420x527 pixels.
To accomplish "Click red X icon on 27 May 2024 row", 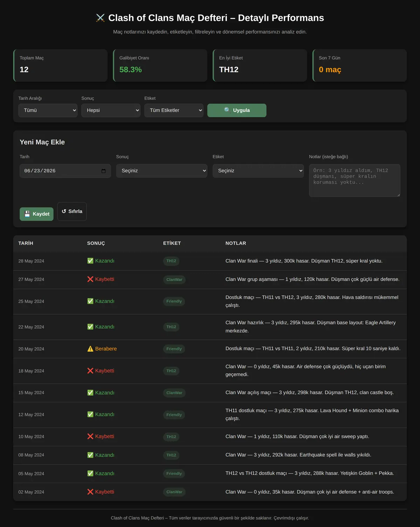I will click(90, 279).
